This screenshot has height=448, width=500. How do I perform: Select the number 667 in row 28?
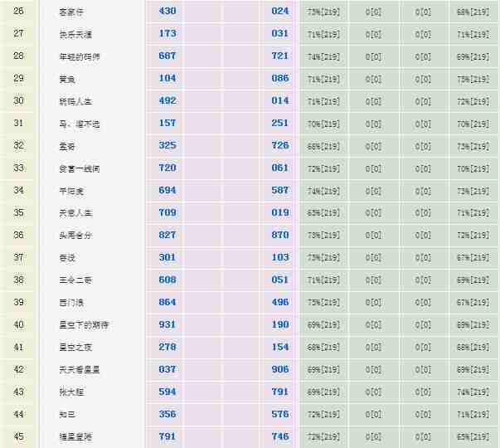167,56
